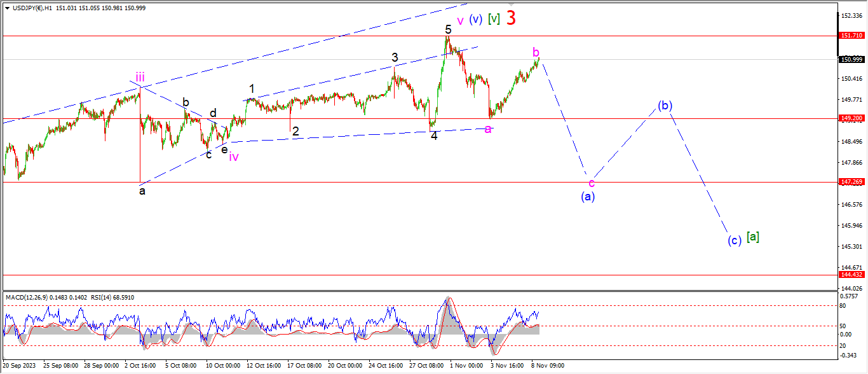Select the black 4 wave label
This screenshot has width=868, height=374.
click(x=434, y=135)
